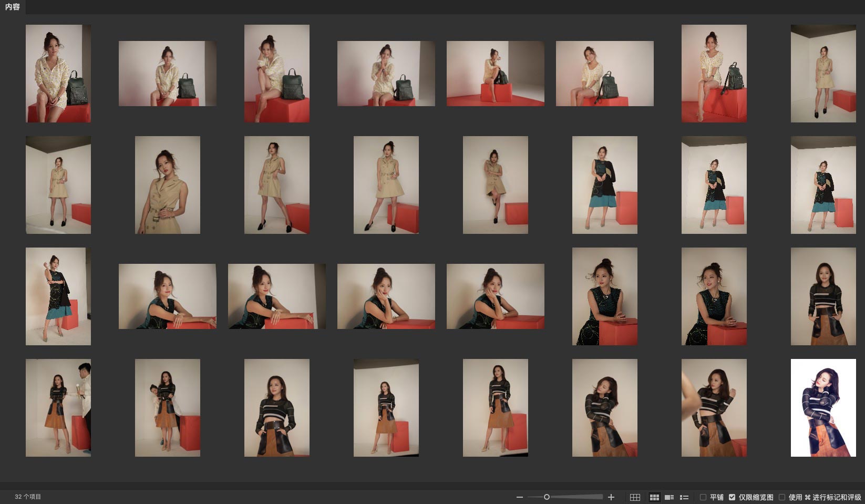
Task: Click the thumbnail size slider handle
Action: pyautogui.click(x=547, y=497)
